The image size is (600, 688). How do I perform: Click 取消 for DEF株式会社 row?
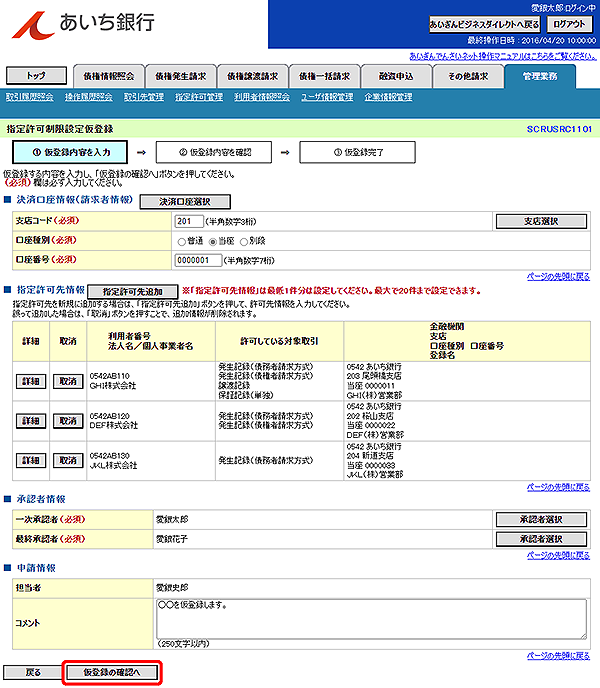tap(66, 421)
